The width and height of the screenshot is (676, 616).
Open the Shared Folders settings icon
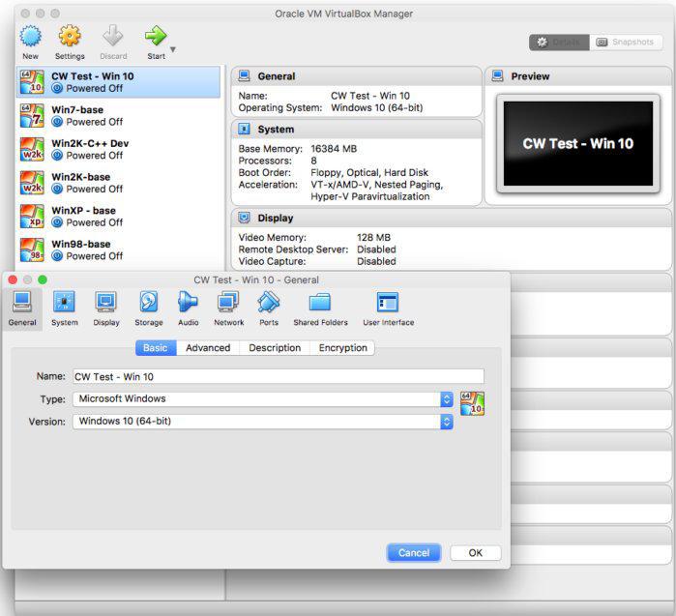(320, 302)
